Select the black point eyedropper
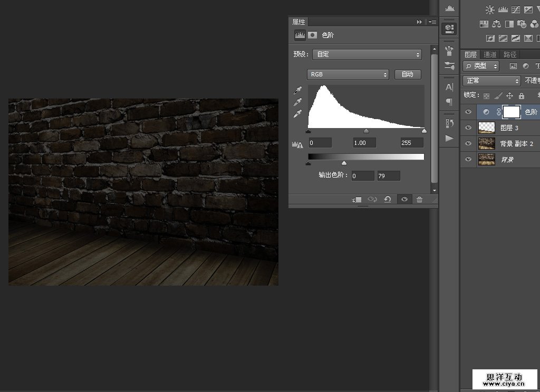Screen dimensions: 540x392 pos(298,91)
